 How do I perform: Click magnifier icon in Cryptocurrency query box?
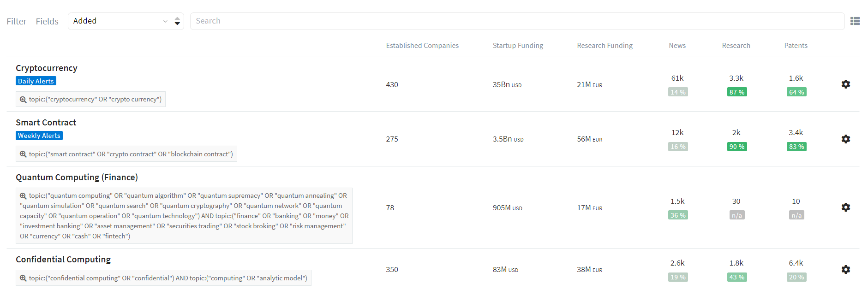23,100
